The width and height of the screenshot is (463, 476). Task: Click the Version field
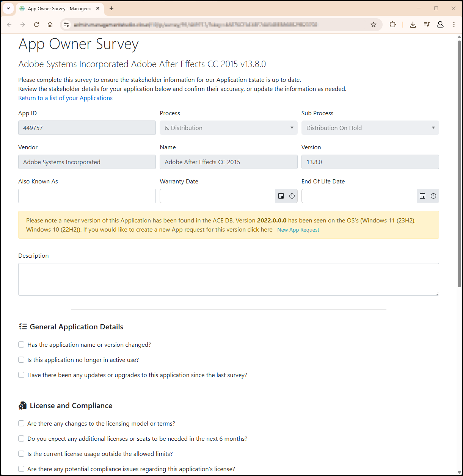[x=370, y=162]
